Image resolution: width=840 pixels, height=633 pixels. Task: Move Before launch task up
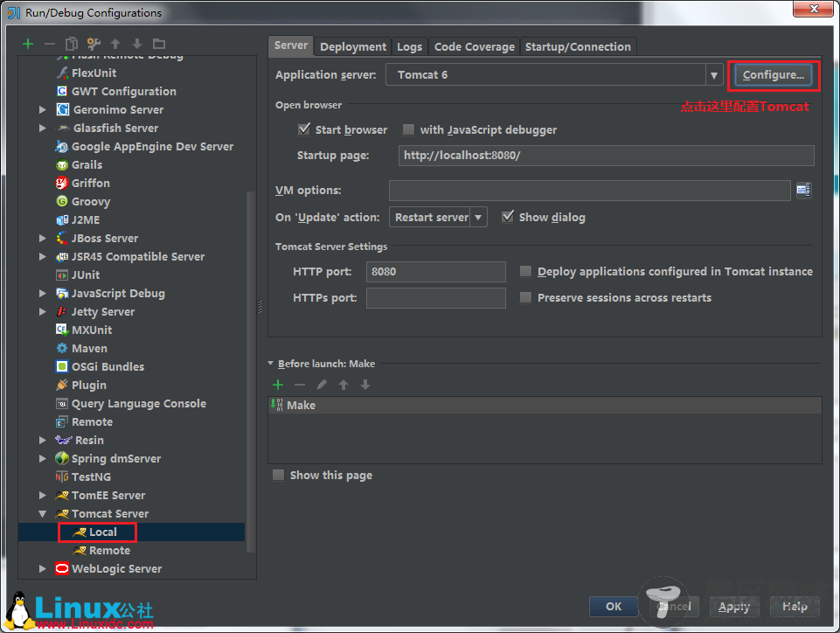pyautogui.click(x=344, y=385)
